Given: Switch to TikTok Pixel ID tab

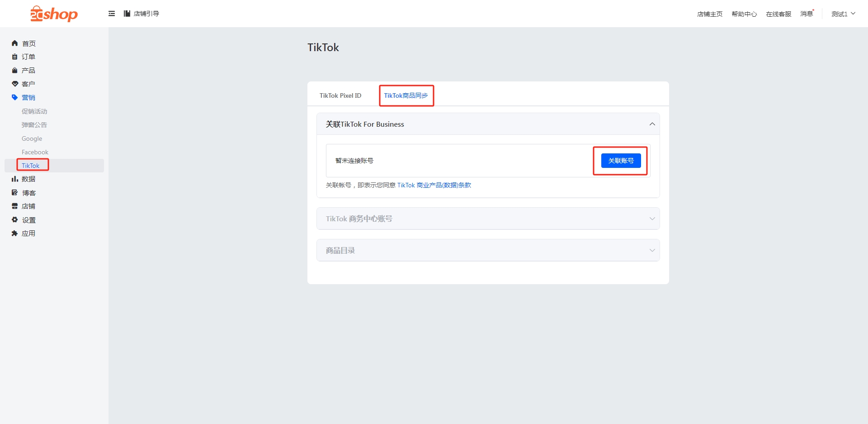Looking at the screenshot, I should [x=340, y=95].
